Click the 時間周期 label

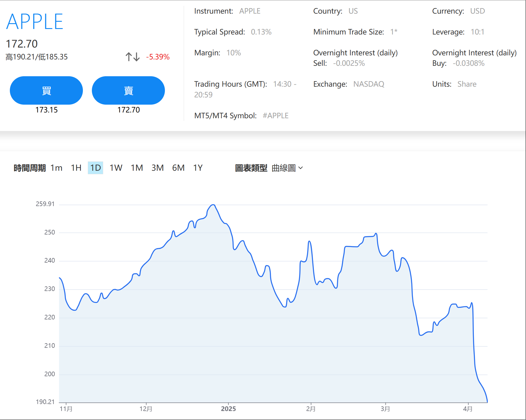[30, 168]
